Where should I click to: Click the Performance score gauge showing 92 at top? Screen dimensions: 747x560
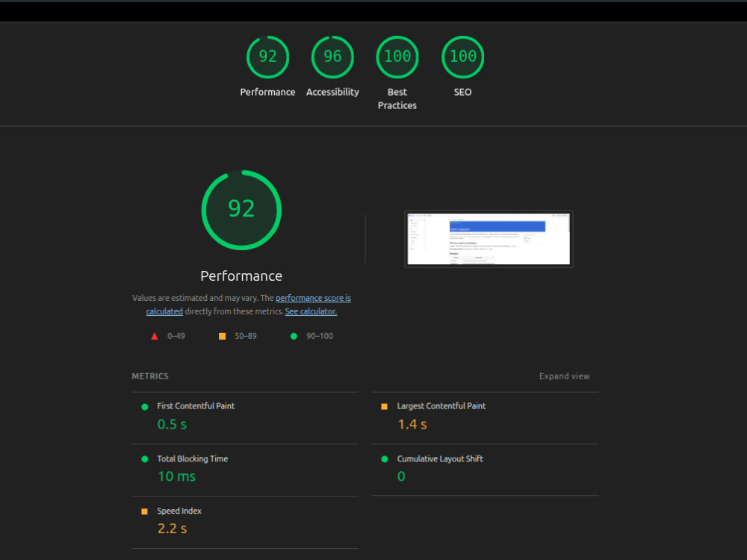(x=267, y=57)
